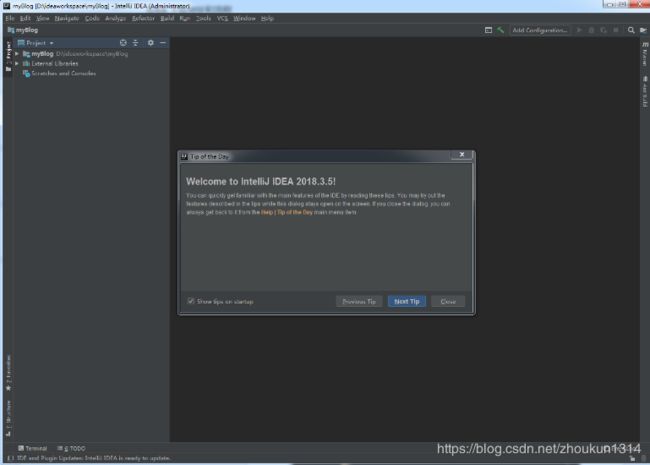Open the Tools menu

tap(203, 19)
